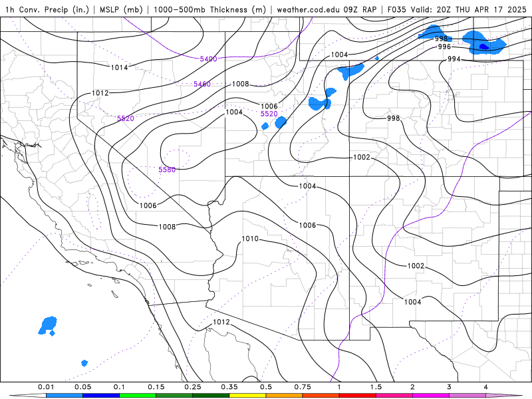Image resolution: width=532 pixels, height=399 pixels.
Task: Click the 996 isobar label
Action: point(444,47)
